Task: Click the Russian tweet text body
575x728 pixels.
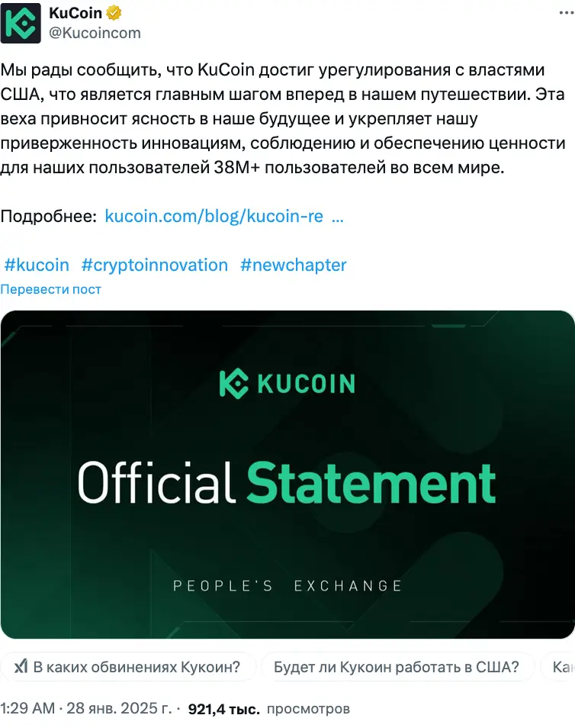Action: (282, 119)
